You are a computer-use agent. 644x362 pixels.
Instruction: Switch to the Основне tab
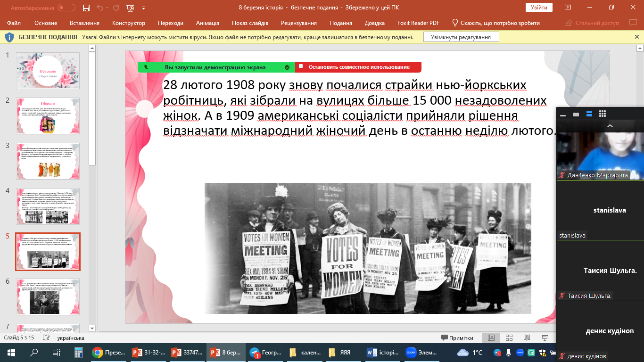click(46, 23)
